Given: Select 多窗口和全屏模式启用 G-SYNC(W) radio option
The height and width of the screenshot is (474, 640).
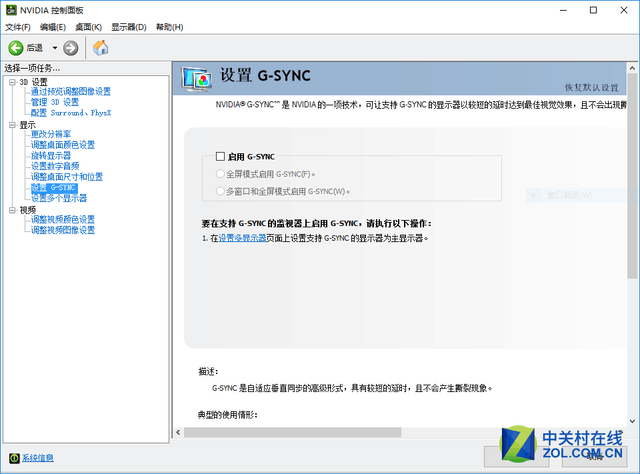Looking at the screenshot, I should pyautogui.click(x=220, y=191).
